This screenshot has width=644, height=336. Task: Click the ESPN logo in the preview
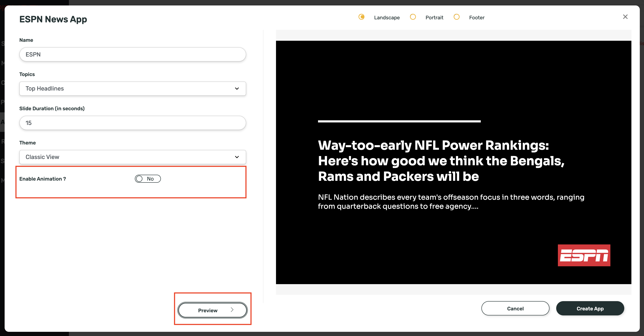tap(584, 255)
